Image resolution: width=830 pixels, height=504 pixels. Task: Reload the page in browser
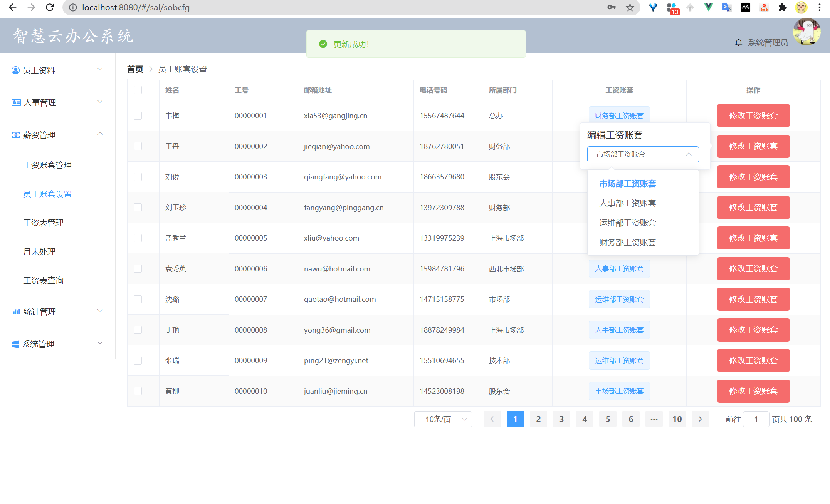pyautogui.click(x=50, y=7)
